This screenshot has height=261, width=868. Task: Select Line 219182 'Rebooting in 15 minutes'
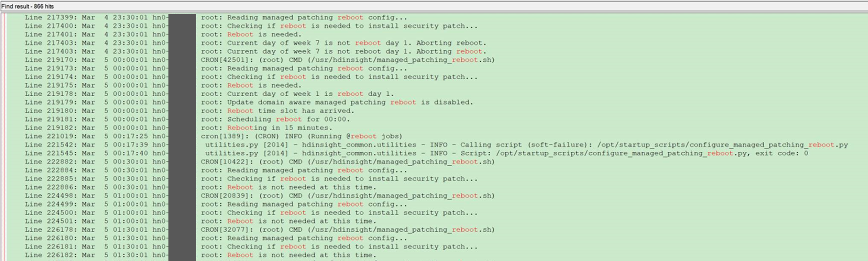click(266, 128)
